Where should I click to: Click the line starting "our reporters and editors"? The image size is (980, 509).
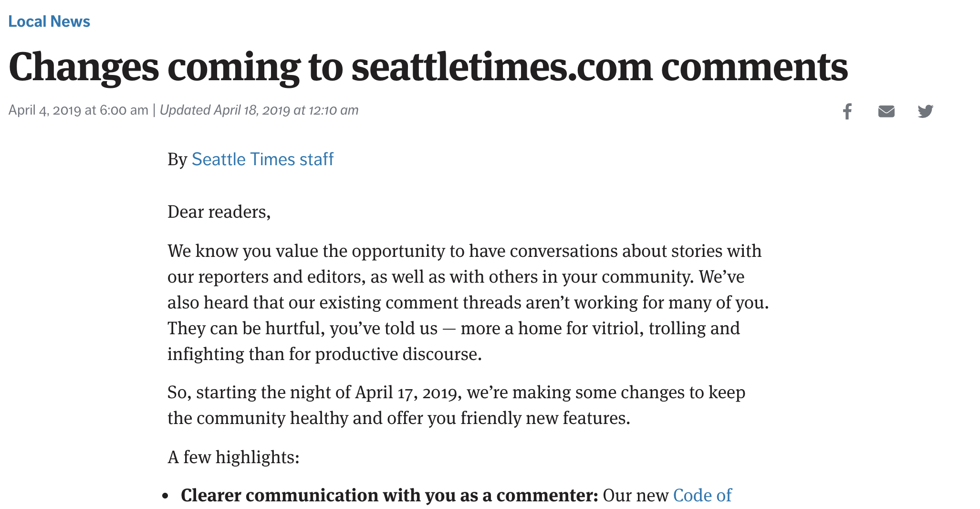[x=456, y=277]
